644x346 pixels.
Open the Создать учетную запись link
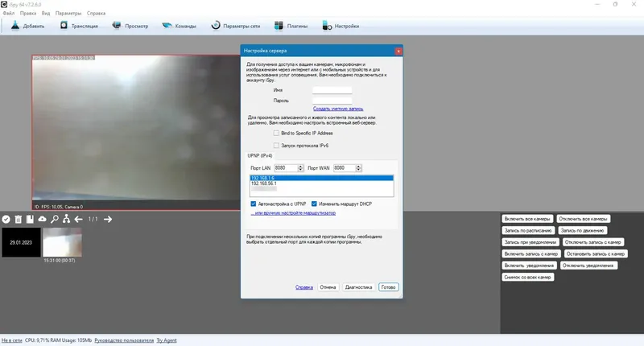(x=338, y=109)
